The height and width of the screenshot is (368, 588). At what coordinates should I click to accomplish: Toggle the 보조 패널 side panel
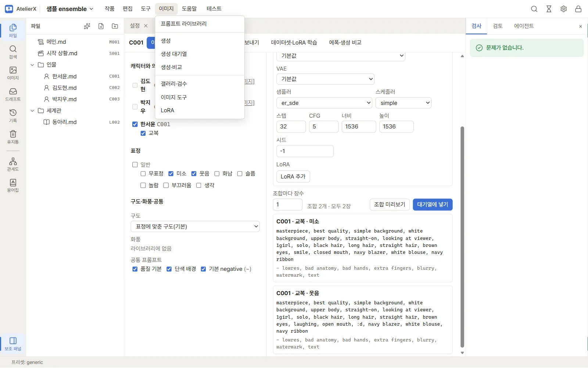pos(13,344)
